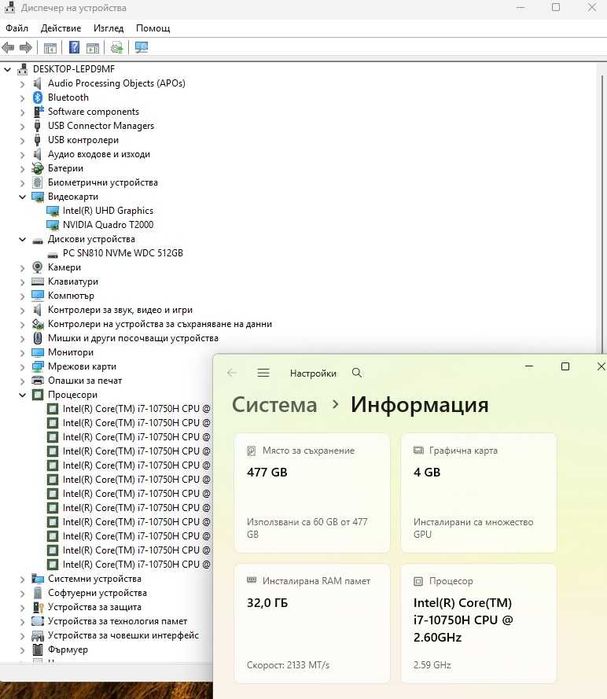Collapse the Видеокарти category
This screenshot has width=607, height=699.
[x=22, y=197]
